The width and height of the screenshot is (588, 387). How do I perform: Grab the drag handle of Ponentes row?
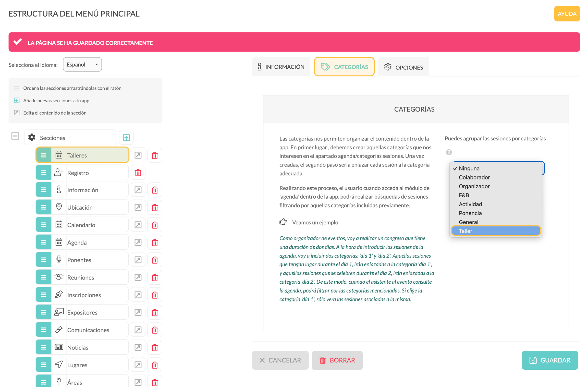44,260
